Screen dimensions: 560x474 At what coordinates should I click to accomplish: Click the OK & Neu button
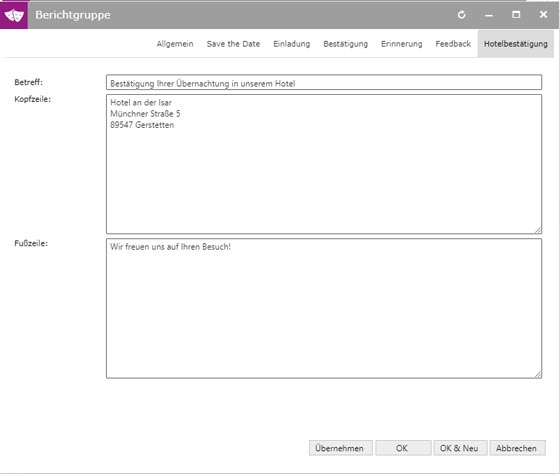coord(460,448)
